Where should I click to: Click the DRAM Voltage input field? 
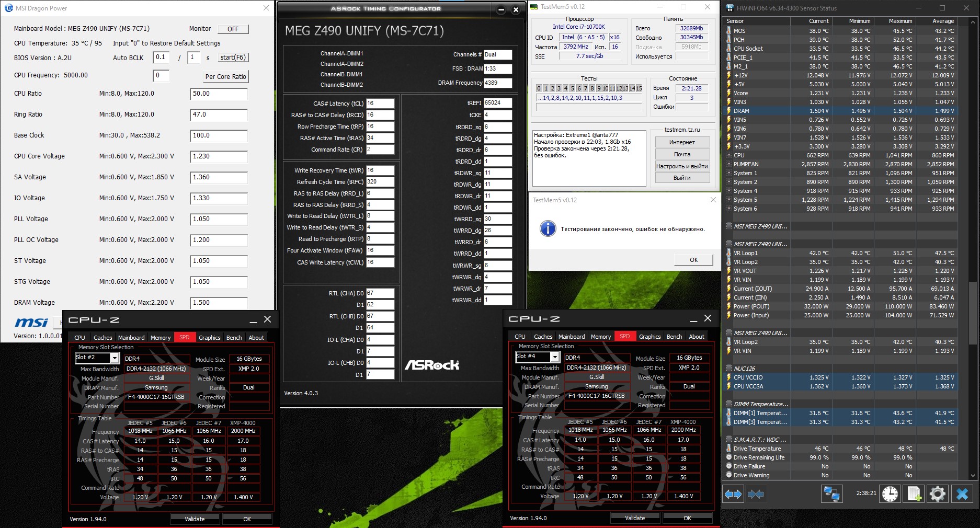[x=219, y=303]
